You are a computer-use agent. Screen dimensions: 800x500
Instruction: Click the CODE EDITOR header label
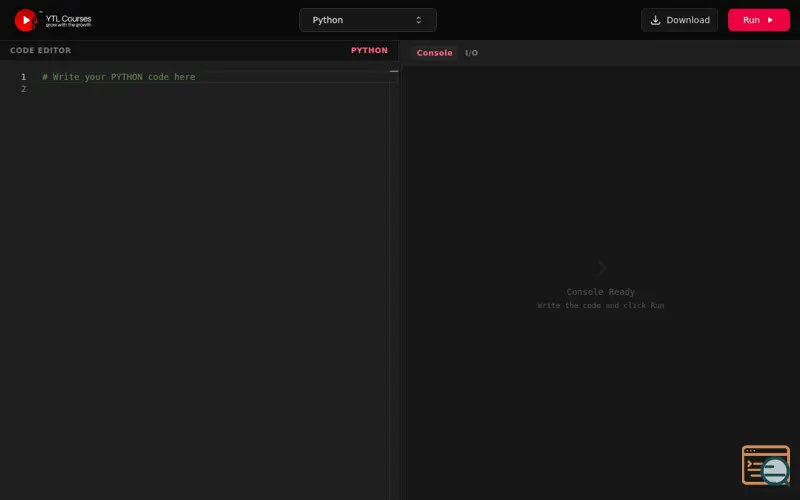point(40,50)
